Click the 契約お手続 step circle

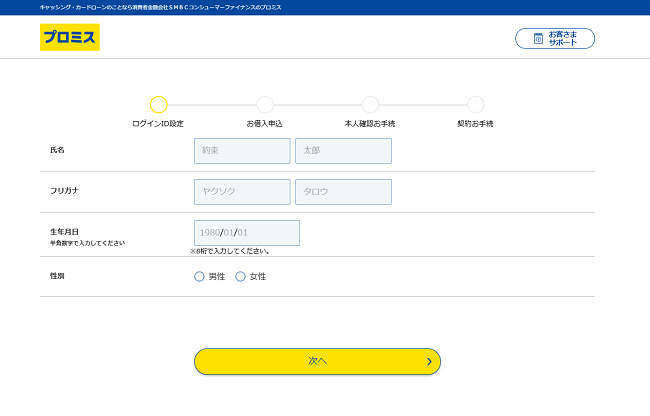pyautogui.click(x=475, y=105)
